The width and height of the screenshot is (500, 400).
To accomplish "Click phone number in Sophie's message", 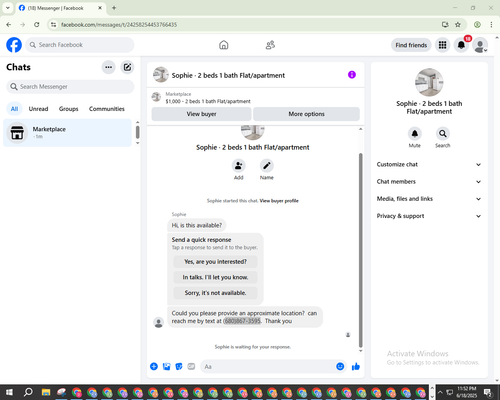I will (x=242, y=321).
